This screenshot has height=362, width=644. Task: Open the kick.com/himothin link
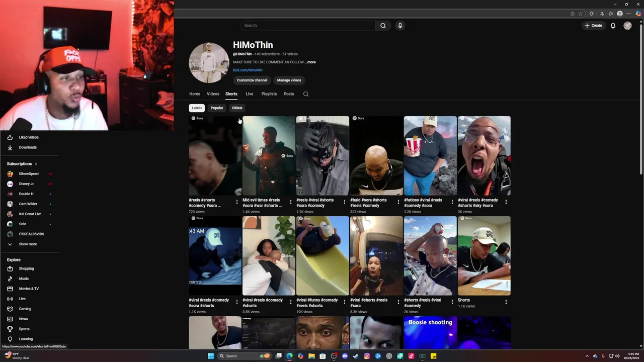click(248, 70)
